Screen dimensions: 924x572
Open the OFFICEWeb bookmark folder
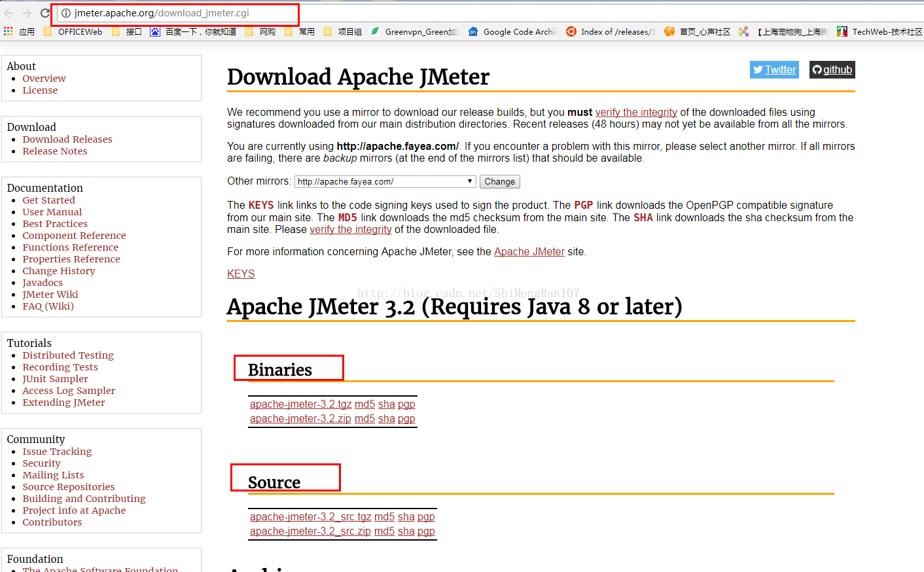coord(73,31)
